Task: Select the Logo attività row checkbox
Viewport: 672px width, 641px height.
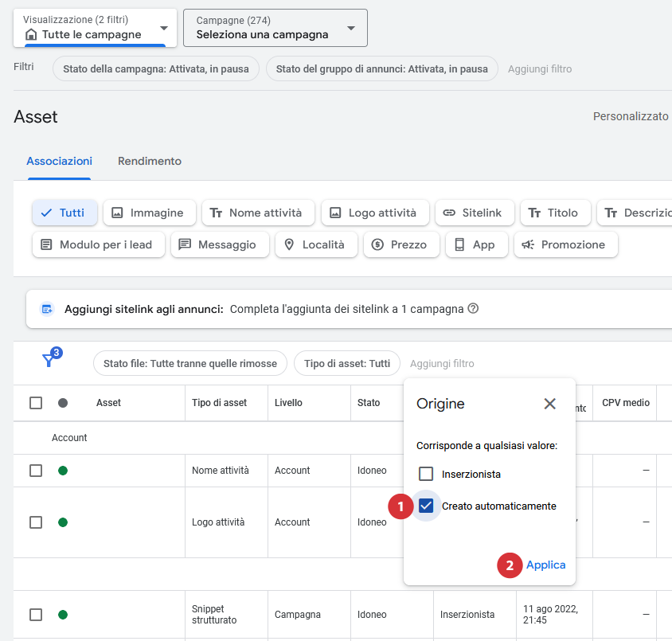Action: [x=36, y=522]
